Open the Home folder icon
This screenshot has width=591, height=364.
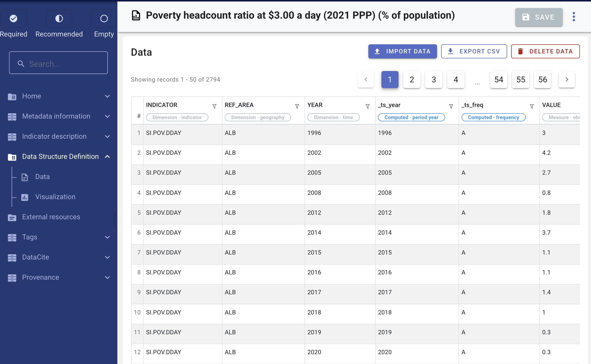click(12, 96)
